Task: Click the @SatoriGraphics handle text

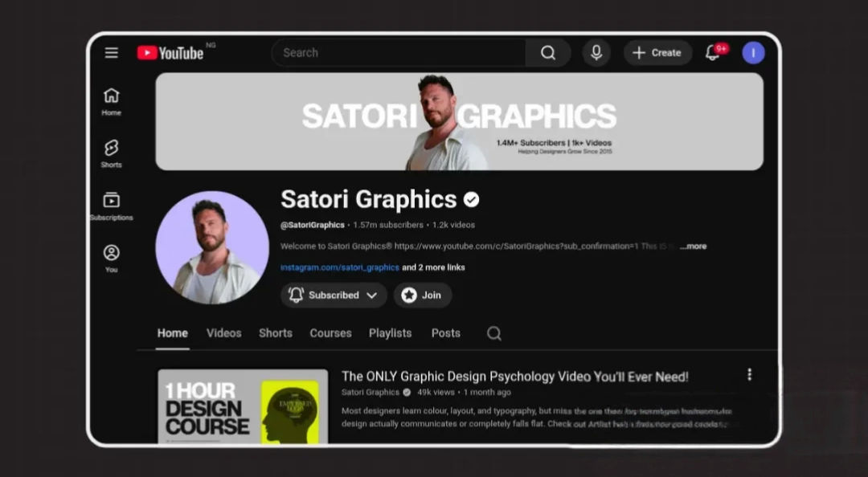Action: (x=312, y=225)
